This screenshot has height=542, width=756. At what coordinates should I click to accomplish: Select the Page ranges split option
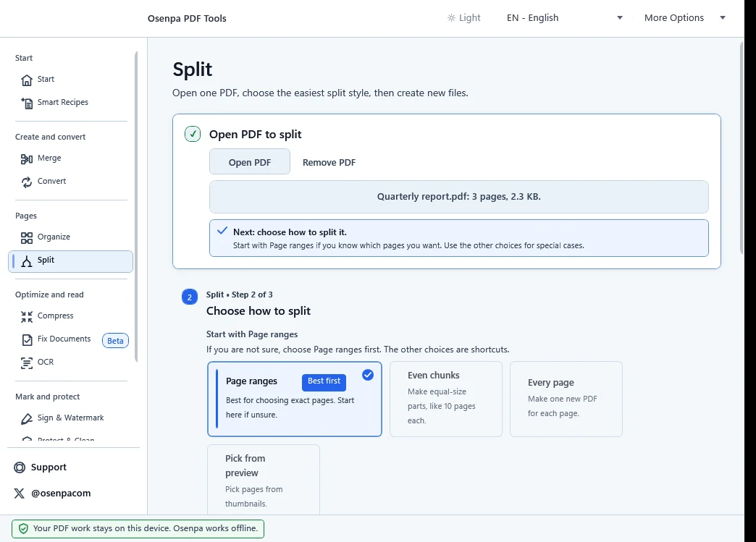click(295, 399)
